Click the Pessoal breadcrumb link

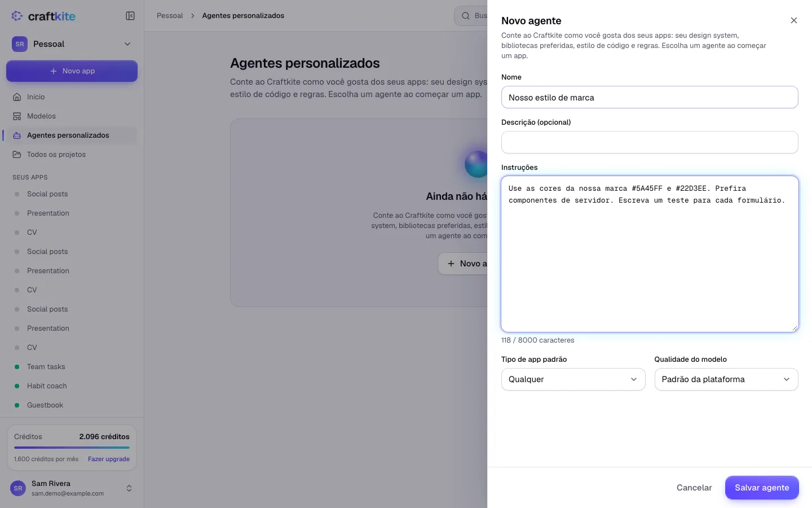coord(170,16)
